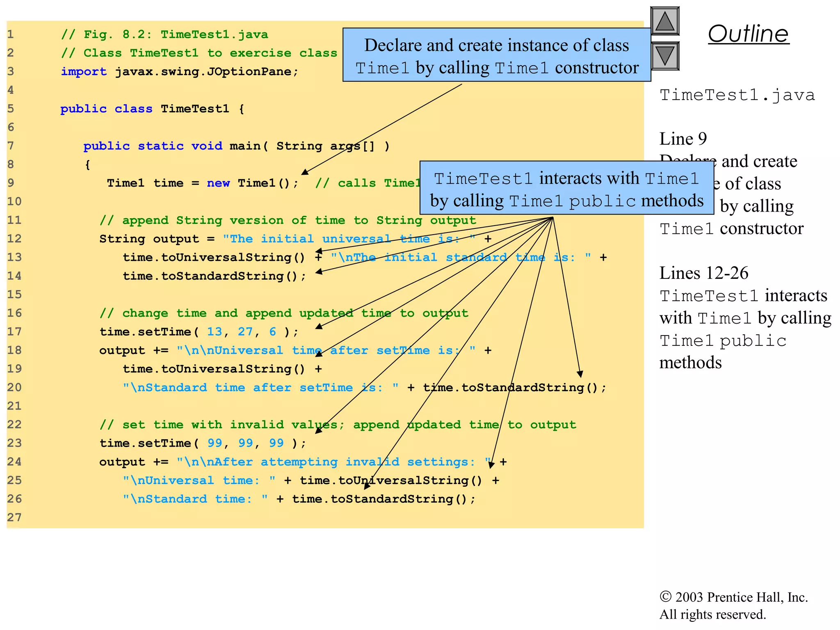The width and height of the screenshot is (840, 630).
Task: Click line number 27 in the code gutter
Action: (x=14, y=518)
